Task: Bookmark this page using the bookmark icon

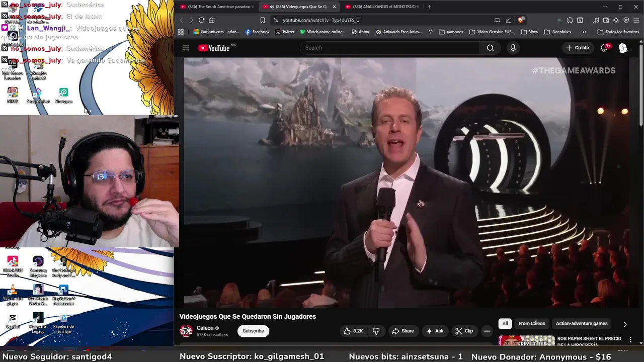Action: (262, 20)
